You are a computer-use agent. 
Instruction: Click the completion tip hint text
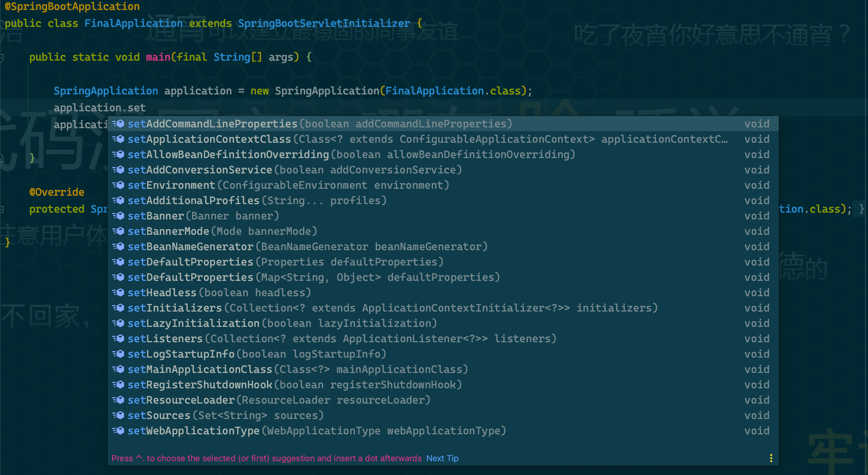pos(267,458)
